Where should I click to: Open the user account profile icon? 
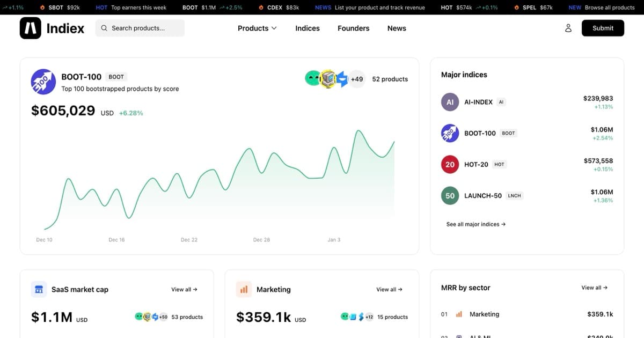tap(568, 28)
